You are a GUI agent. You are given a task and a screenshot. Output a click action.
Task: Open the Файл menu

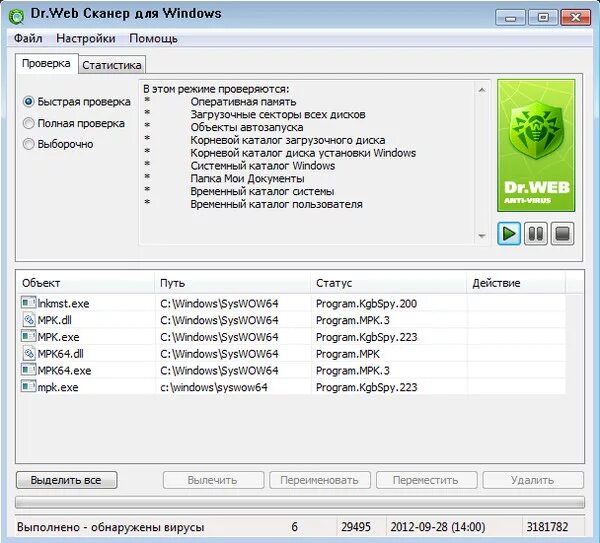click(x=28, y=39)
